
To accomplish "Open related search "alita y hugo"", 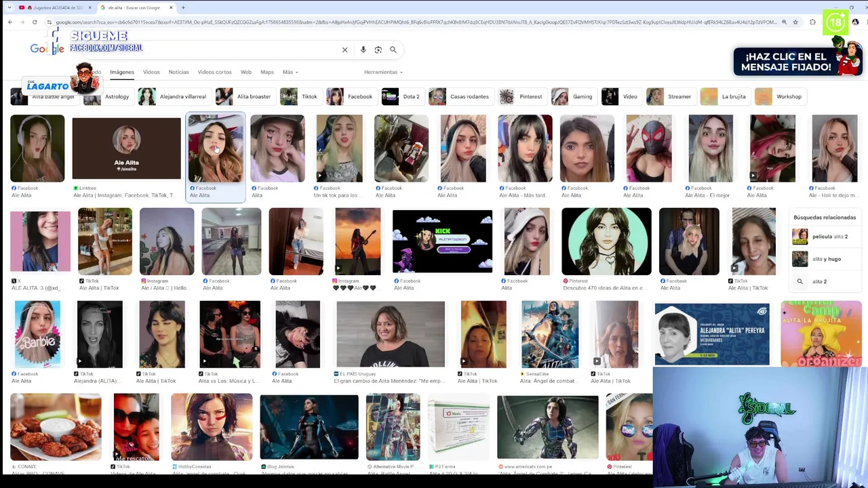I will [825, 259].
